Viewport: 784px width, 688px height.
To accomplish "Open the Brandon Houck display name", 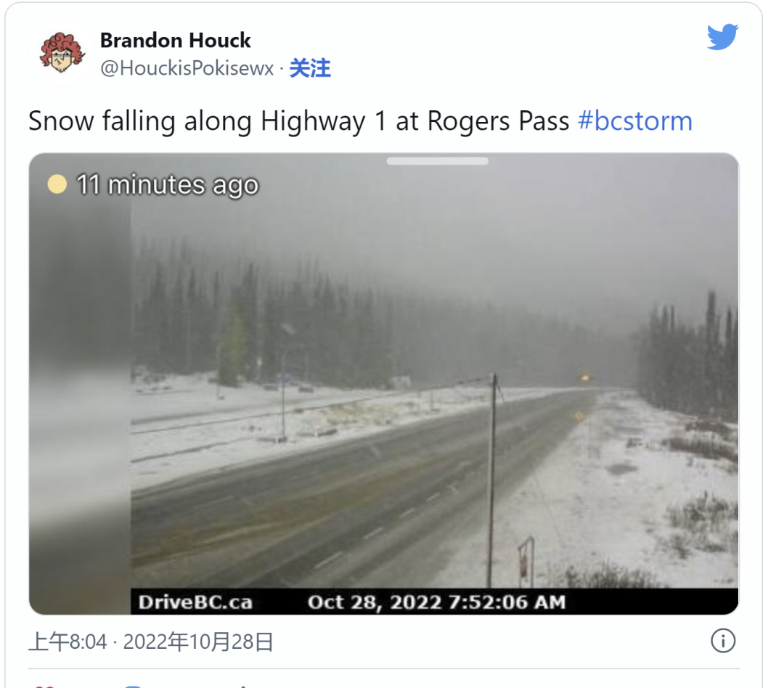I will click(176, 41).
